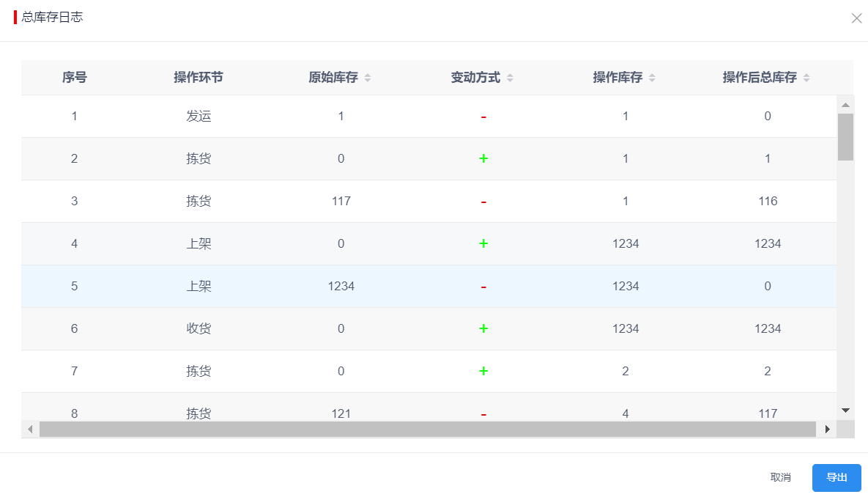Select the 拣货 cell in row 3
Screen dimensions: 868x497
coord(199,201)
